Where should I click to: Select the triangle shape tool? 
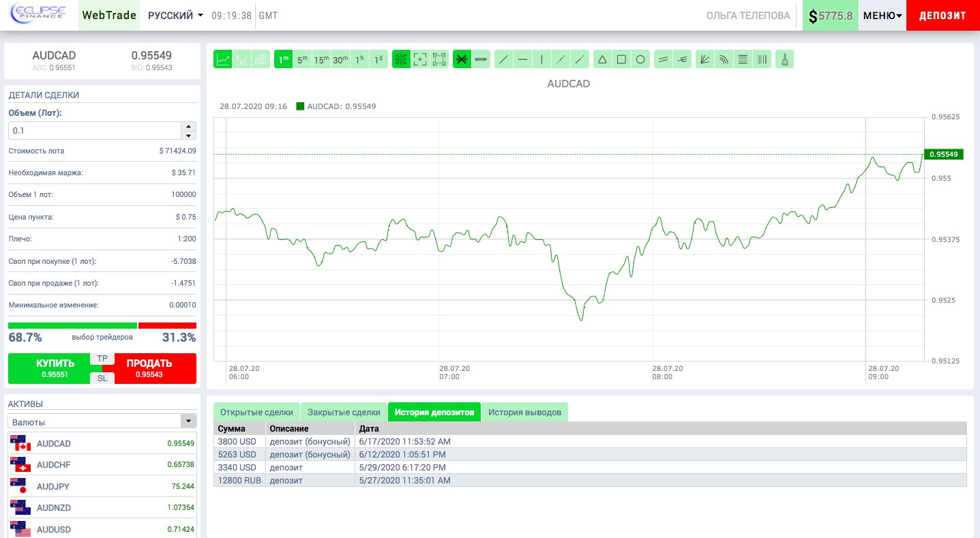(603, 59)
